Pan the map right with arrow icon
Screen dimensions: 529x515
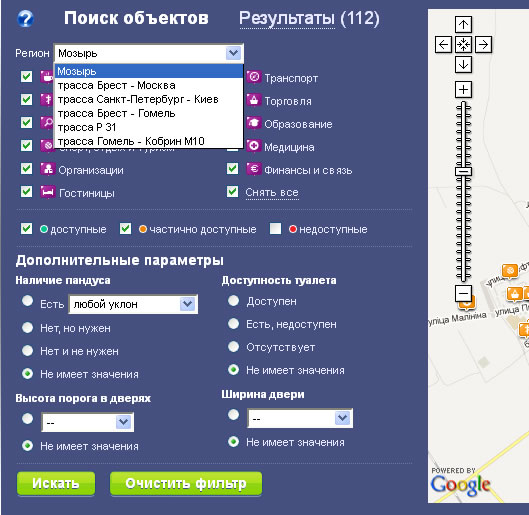coord(483,45)
